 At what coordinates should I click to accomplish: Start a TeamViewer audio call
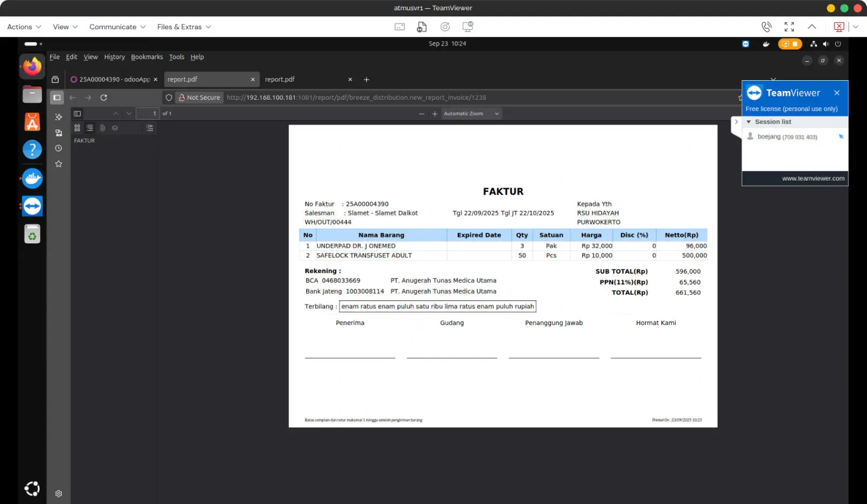point(766,27)
